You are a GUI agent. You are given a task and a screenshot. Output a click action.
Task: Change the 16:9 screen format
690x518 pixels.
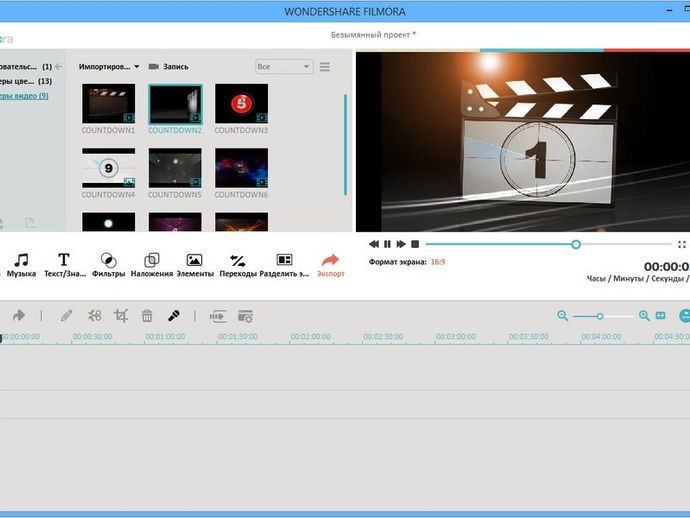[x=438, y=262]
